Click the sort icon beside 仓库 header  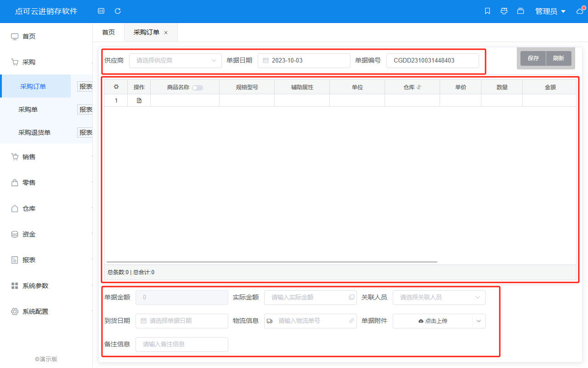pos(419,87)
